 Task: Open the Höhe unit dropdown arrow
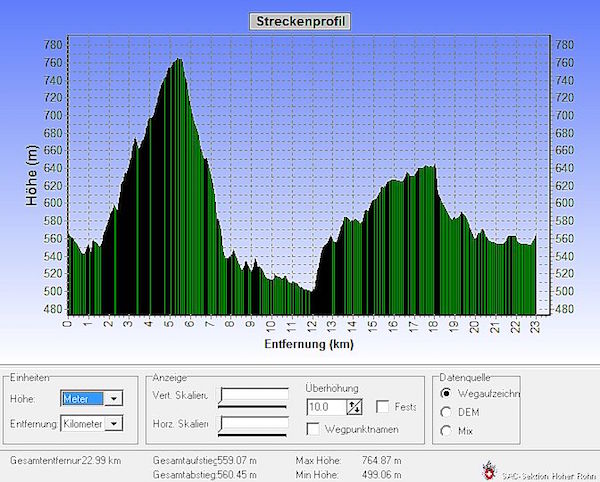113,399
